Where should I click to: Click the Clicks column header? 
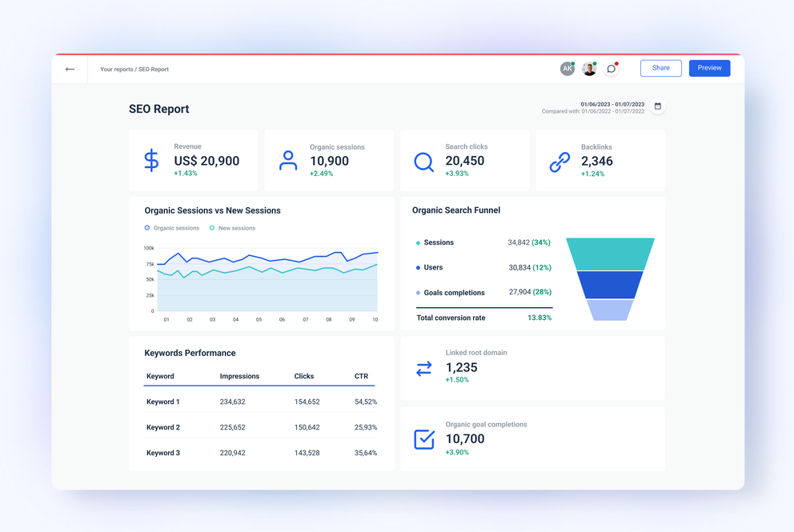[x=304, y=376]
